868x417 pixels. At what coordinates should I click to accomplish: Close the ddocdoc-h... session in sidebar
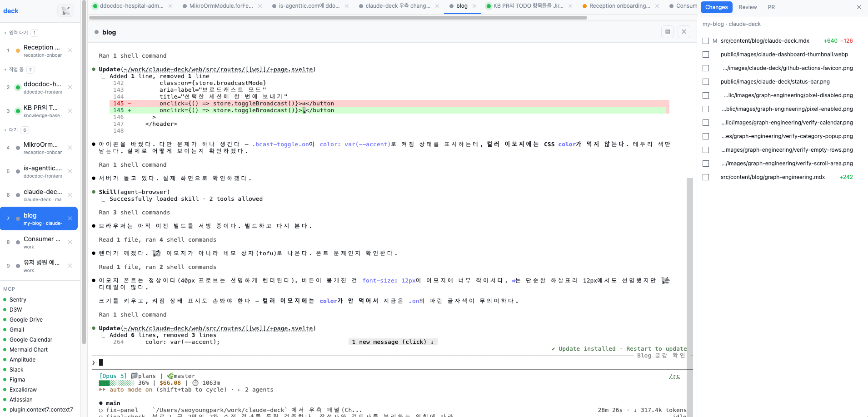click(70, 87)
